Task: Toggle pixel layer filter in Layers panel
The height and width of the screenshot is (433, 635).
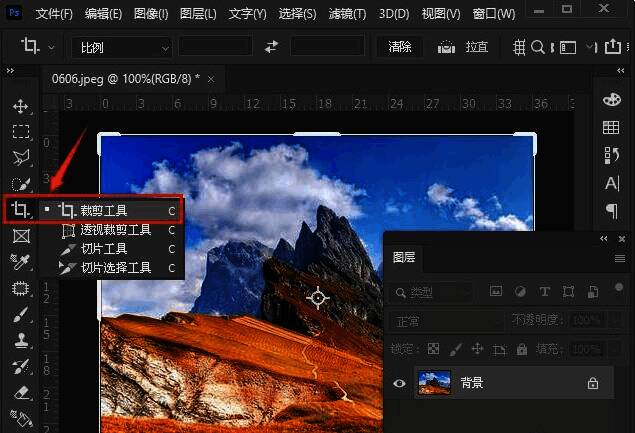Action: point(496,291)
